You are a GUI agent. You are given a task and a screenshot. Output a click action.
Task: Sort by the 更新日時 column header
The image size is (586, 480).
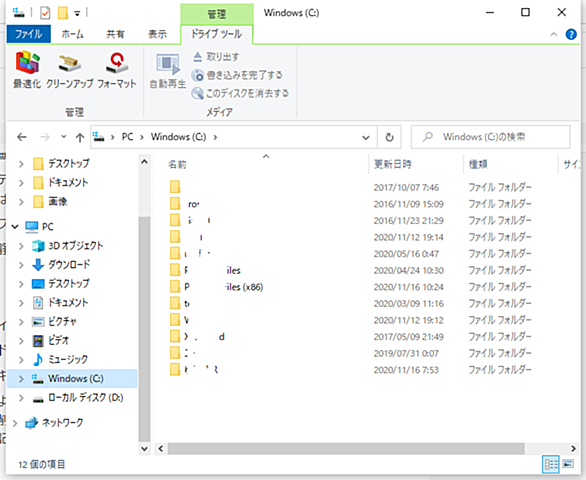[x=392, y=164]
